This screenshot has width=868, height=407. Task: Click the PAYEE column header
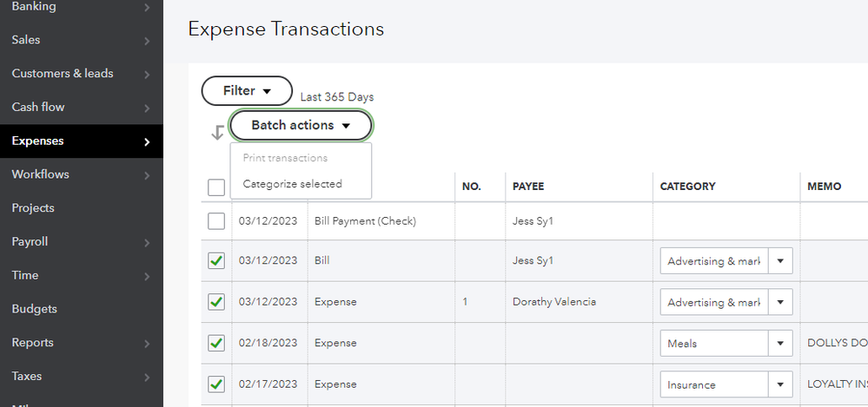coord(528,187)
